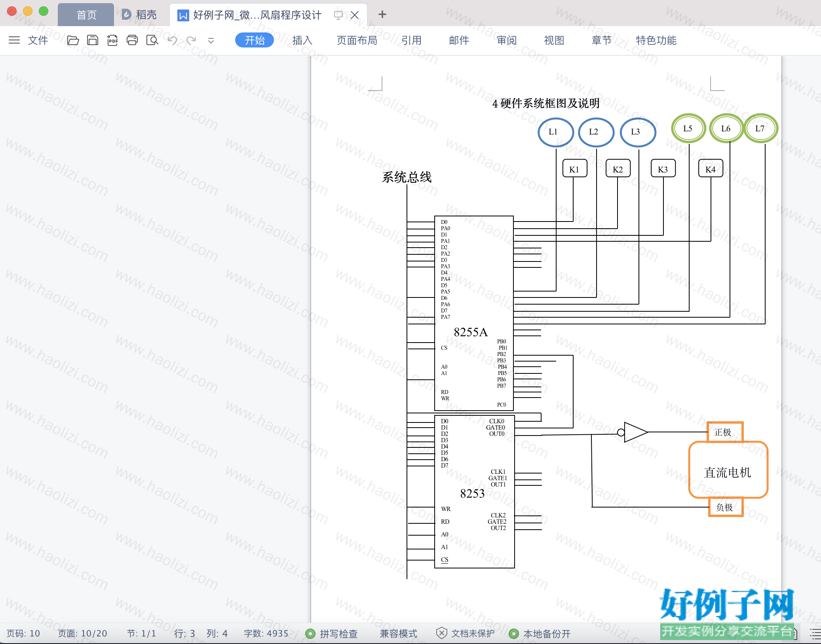Select the K3 switch box
The width and height of the screenshot is (821, 644).
pyautogui.click(x=663, y=169)
